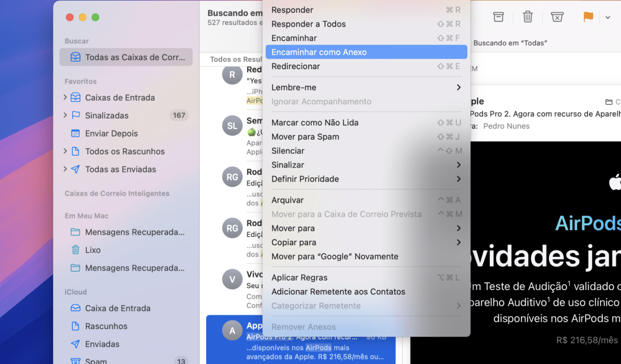Select Mover para “Google” Novamente
Viewport: 621px width, 364px height.
366,256
